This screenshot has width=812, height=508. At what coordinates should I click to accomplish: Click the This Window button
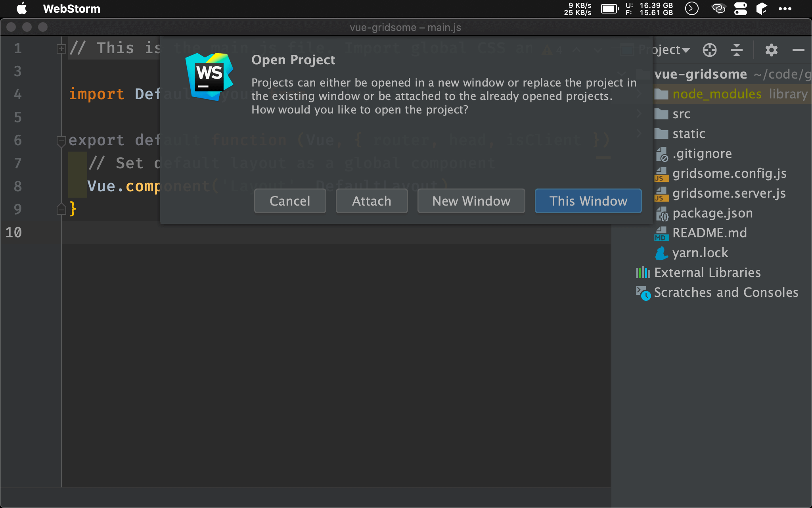588,201
